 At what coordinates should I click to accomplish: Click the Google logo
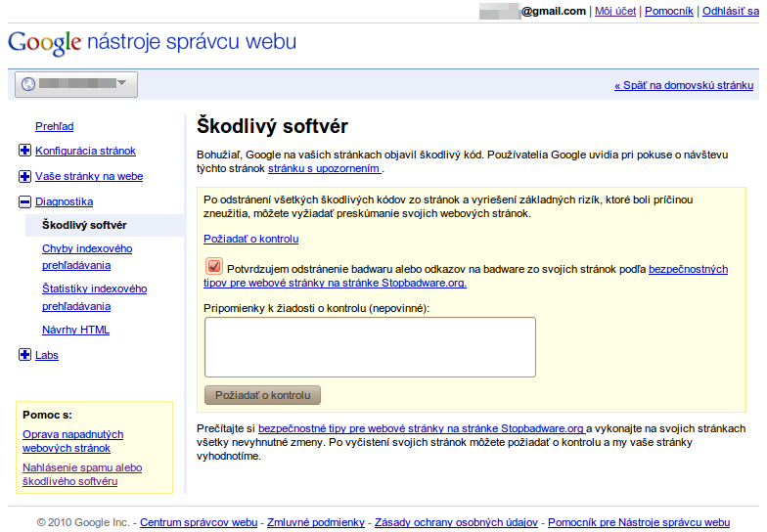coord(45,43)
